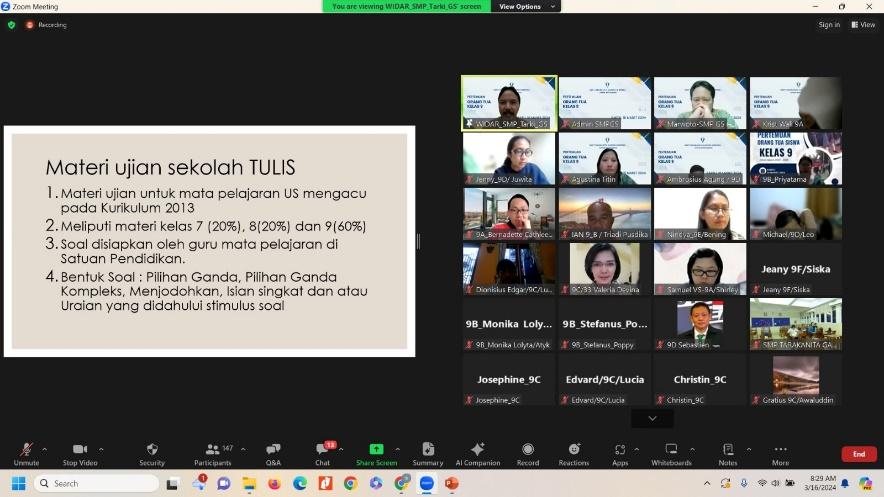The image size is (884, 497).
Task: Click the Sign in link
Action: click(829, 25)
